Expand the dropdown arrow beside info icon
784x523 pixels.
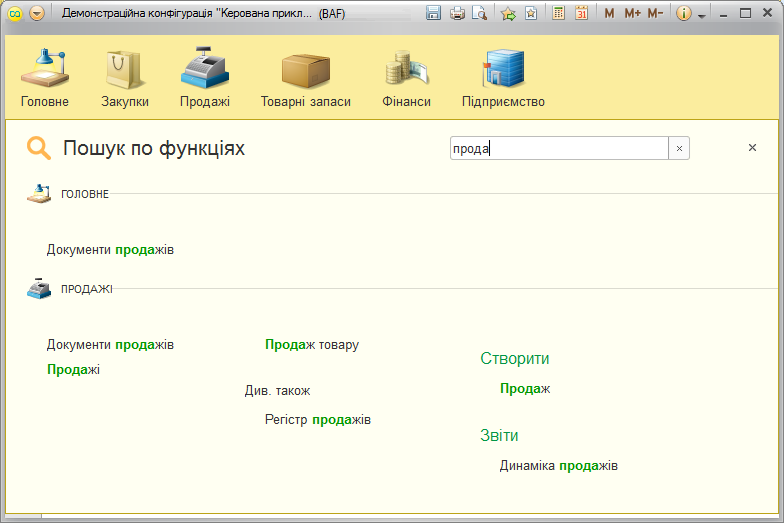[702, 16]
